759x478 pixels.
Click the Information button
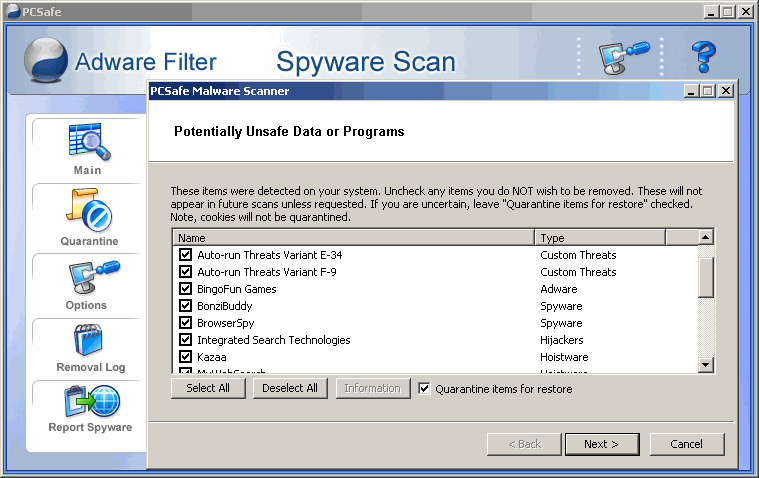(x=373, y=388)
